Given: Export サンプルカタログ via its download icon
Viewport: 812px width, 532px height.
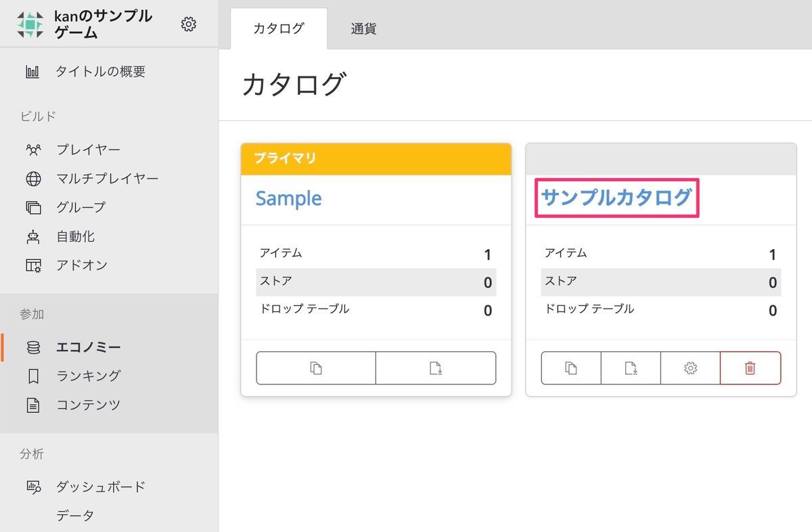Looking at the screenshot, I should [630, 367].
